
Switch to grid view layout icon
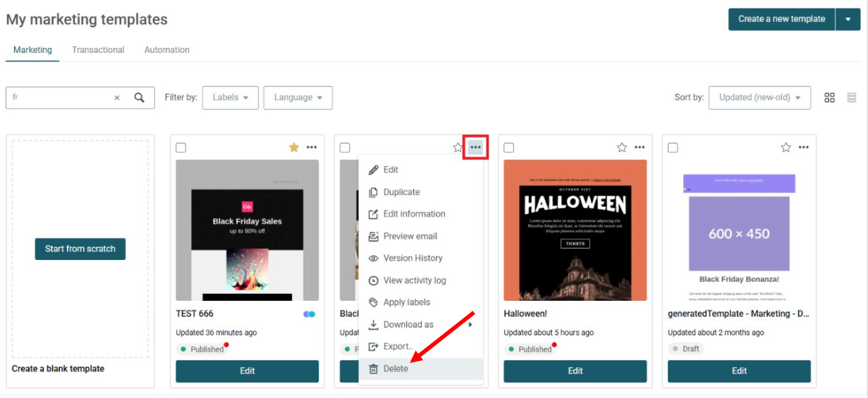pyautogui.click(x=830, y=97)
